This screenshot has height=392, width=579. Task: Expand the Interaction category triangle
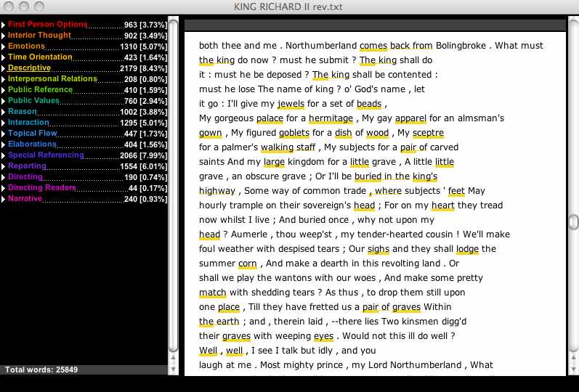(x=4, y=123)
